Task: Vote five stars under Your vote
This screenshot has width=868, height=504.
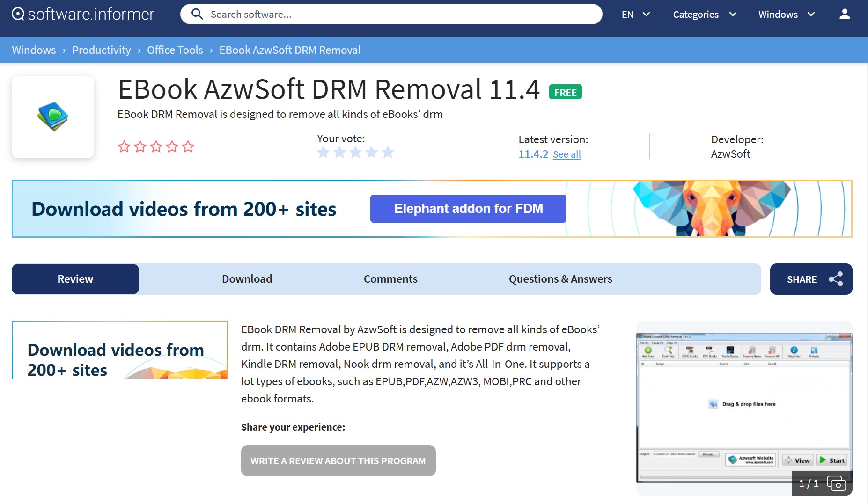Action: 388,152
